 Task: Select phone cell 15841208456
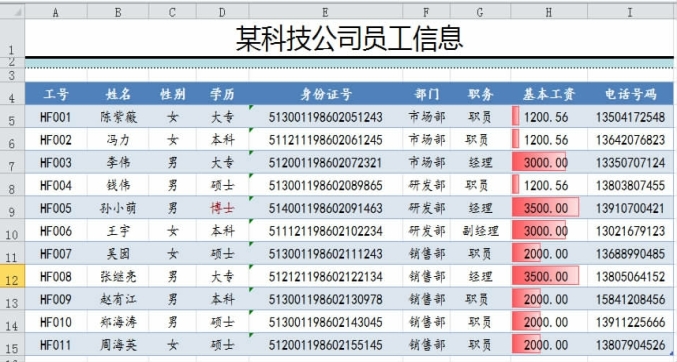click(630, 299)
